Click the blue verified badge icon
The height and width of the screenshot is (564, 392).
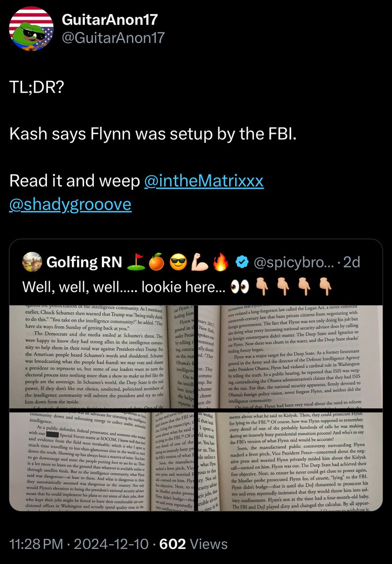tap(241, 262)
